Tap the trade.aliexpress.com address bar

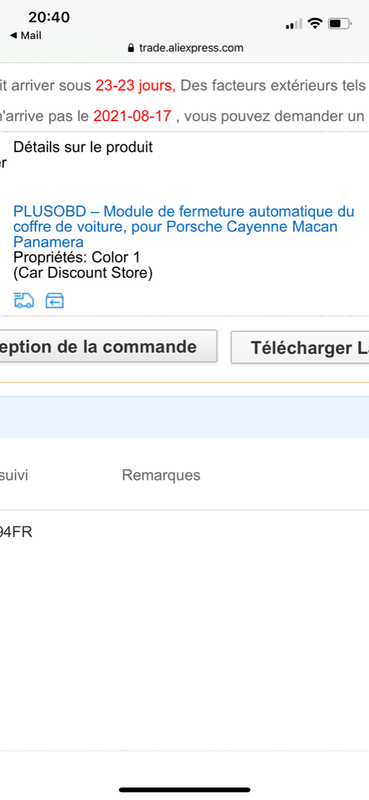(x=185, y=48)
